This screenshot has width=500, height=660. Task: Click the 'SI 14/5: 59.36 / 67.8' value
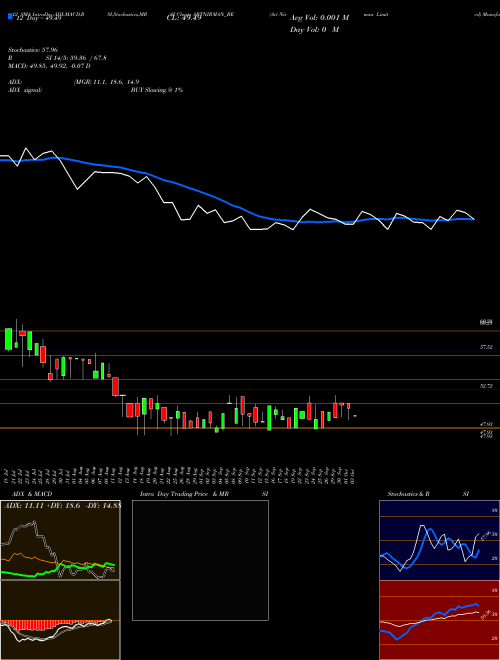point(76,58)
